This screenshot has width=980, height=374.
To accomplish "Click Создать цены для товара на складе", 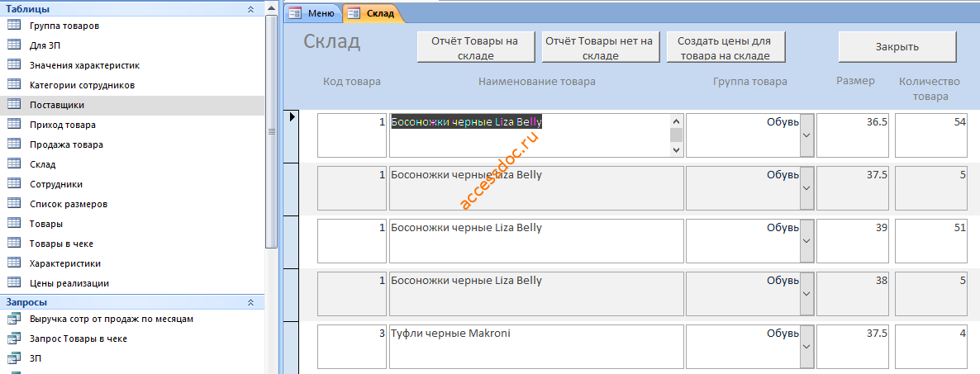I will pos(725,47).
